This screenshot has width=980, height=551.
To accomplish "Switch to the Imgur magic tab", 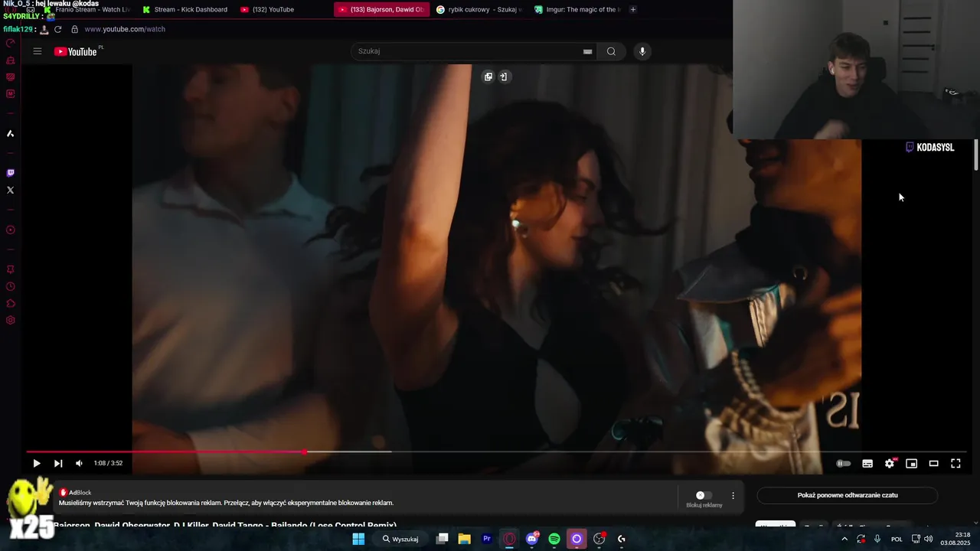I will pyautogui.click(x=577, y=9).
